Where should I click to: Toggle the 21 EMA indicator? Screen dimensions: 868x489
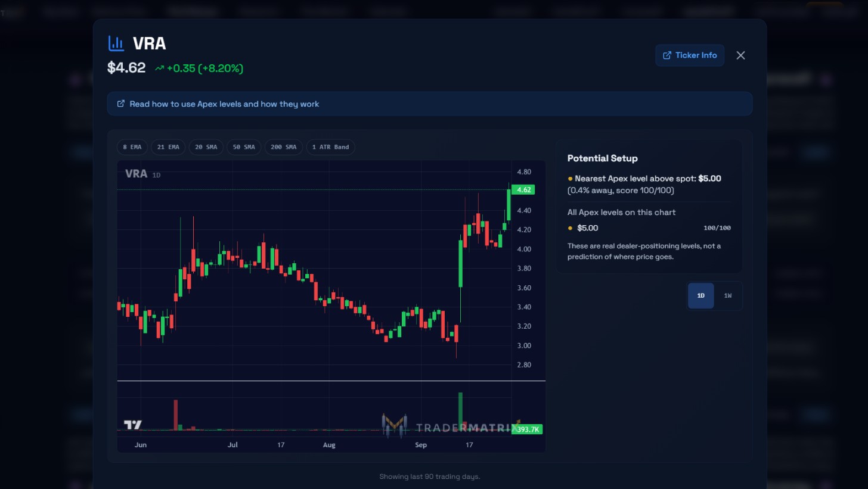coord(169,147)
